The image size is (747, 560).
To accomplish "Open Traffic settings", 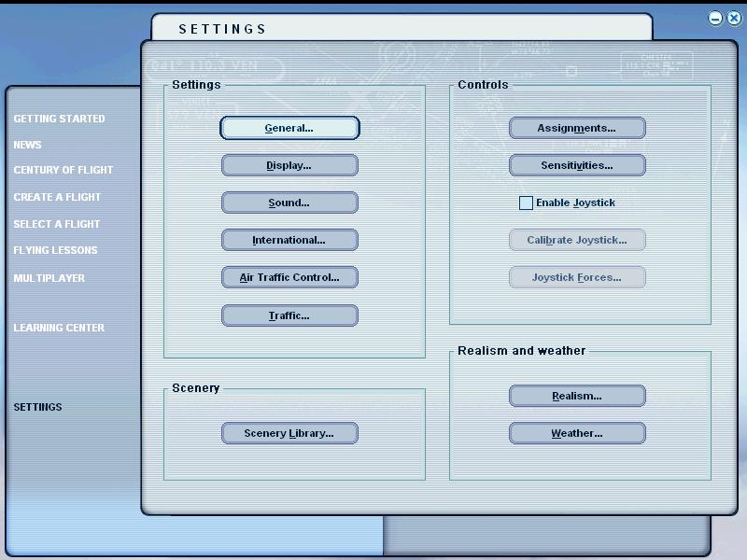I will (x=289, y=315).
